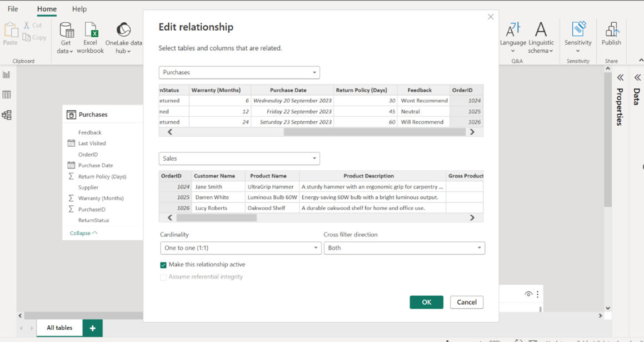
Task: Expand the Cross filter direction dropdown
Action: (404, 248)
